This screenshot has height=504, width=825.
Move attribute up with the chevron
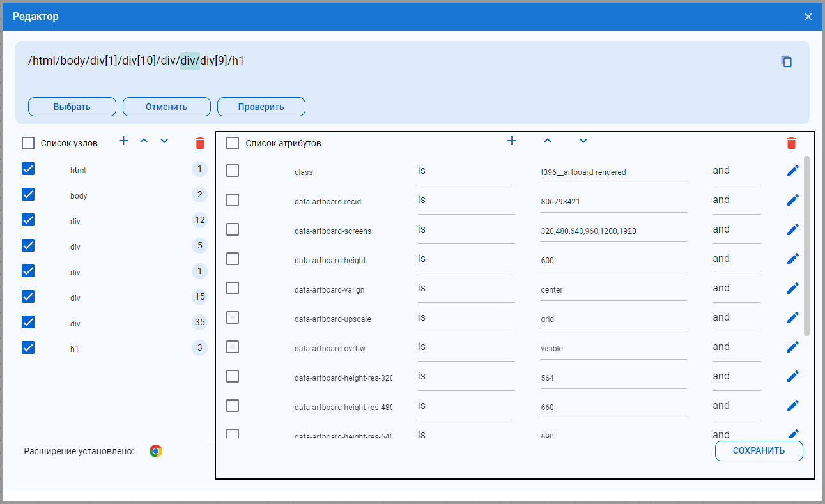[547, 141]
